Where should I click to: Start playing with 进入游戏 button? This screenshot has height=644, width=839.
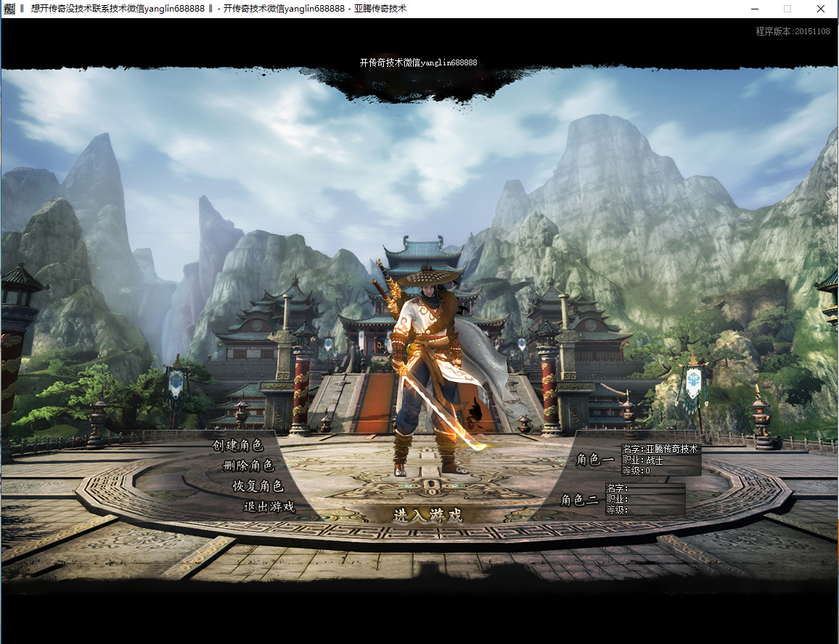(x=427, y=515)
